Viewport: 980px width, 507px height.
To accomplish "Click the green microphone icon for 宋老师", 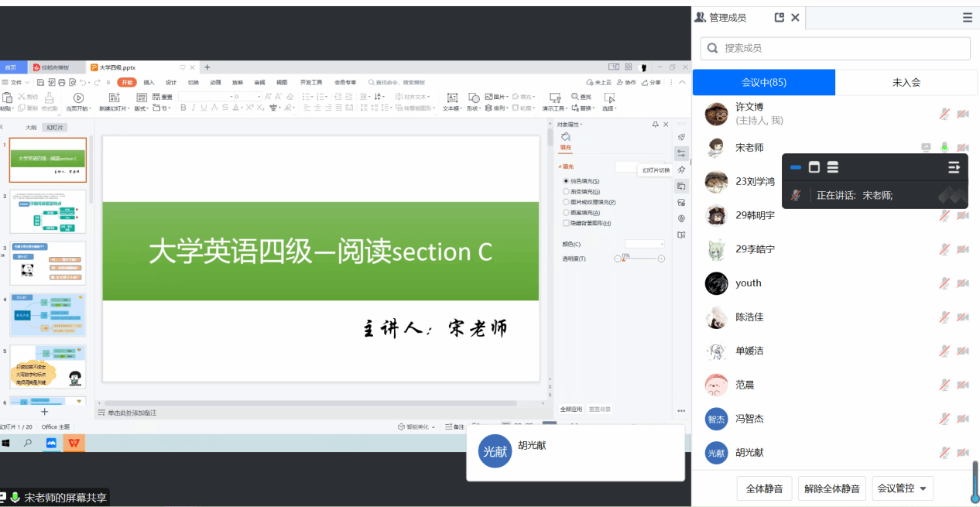I will (x=944, y=147).
